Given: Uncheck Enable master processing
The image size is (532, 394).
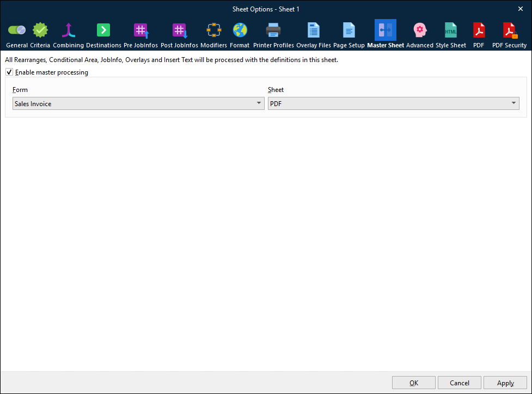Looking at the screenshot, I should click(x=9, y=72).
